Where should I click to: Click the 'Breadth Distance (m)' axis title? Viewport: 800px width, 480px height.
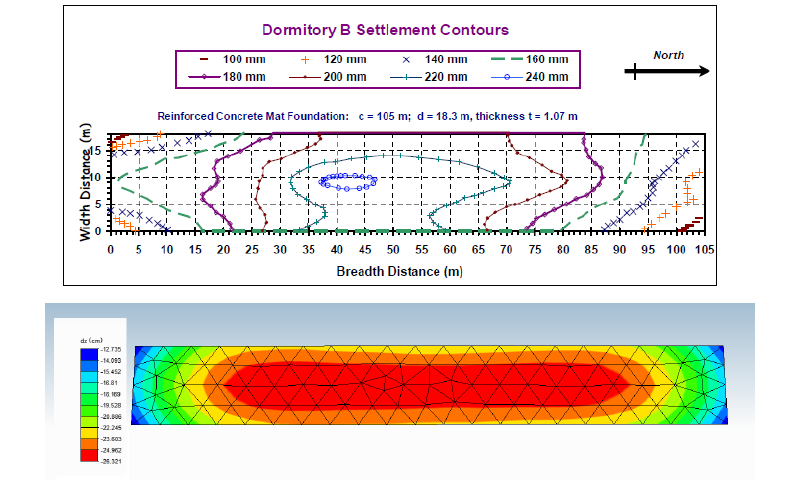[399, 271]
